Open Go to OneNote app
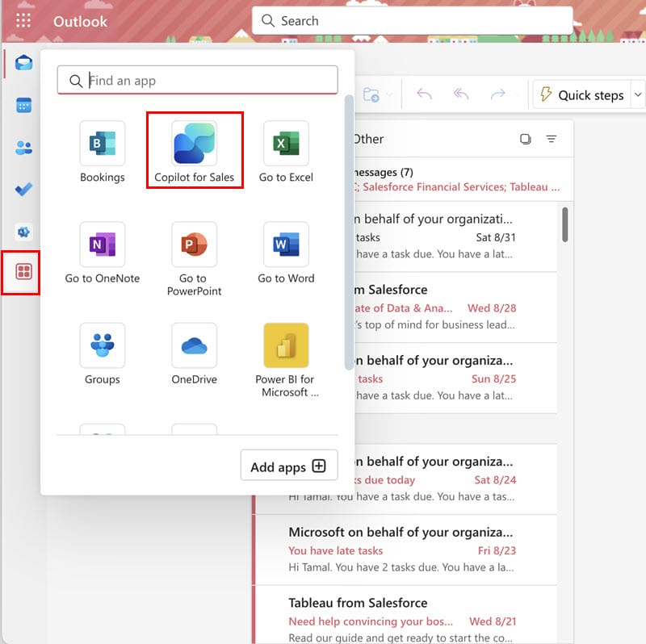The image size is (646, 644). (103, 253)
